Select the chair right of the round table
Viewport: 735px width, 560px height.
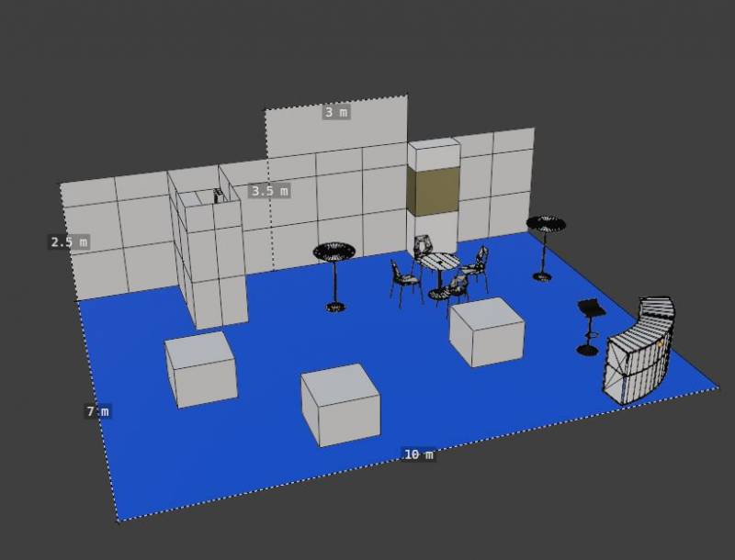click(x=476, y=265)
